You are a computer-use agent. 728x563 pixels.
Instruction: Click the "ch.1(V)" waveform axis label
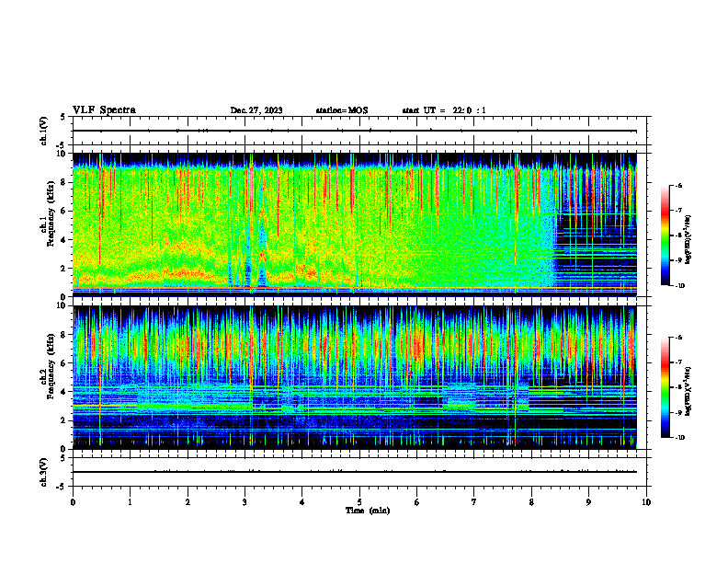click(x=44, y=131)
